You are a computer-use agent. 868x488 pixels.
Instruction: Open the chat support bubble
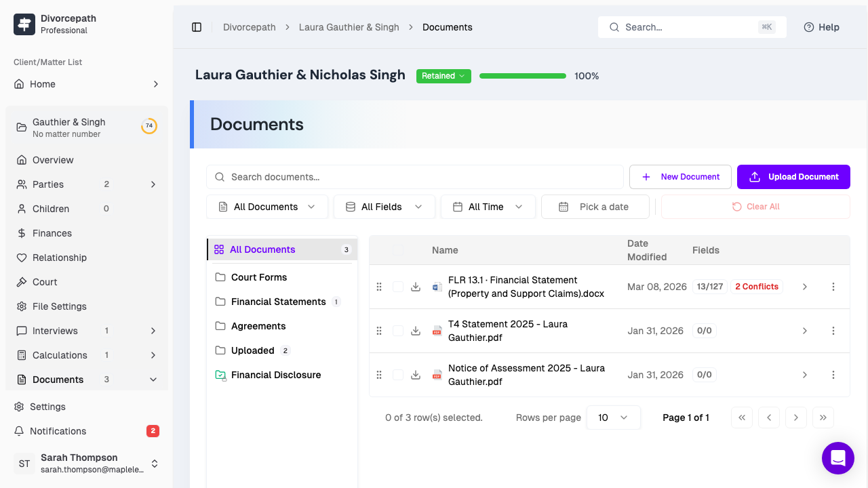[x=838, y=458]
